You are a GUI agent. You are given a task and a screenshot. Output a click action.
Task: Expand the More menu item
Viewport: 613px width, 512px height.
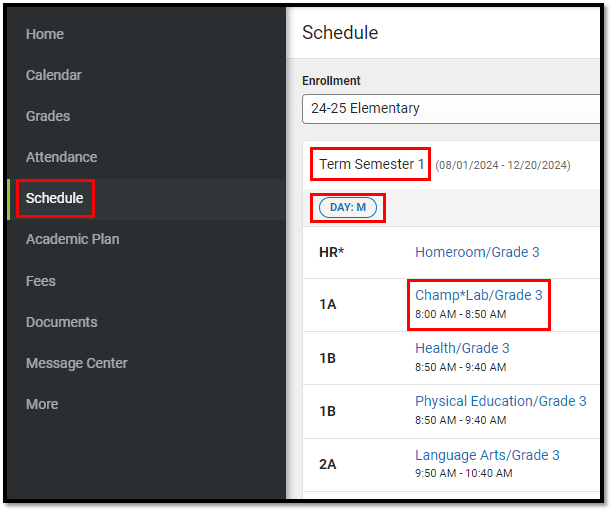pyautogui.click(x=42, y=404)
